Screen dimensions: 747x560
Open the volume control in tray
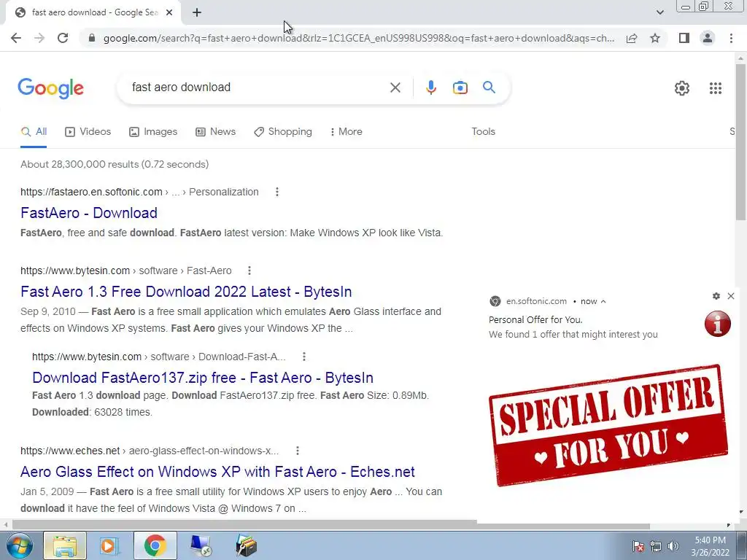click(673, 546)
